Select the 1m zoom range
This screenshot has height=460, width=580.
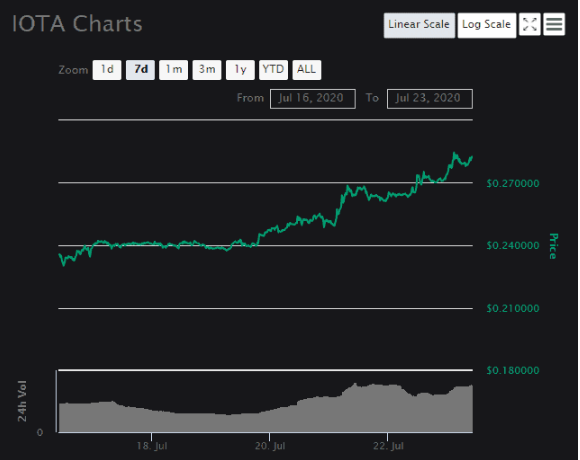pos(173,70)
